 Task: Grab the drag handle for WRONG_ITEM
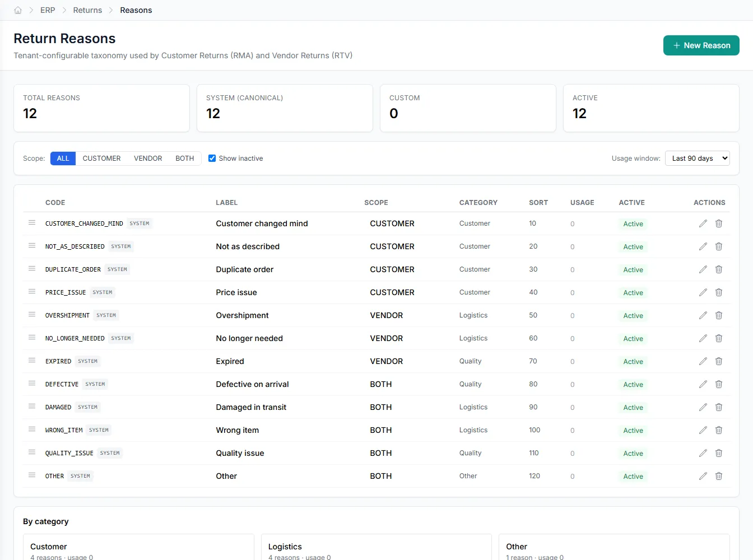point(32,430)
